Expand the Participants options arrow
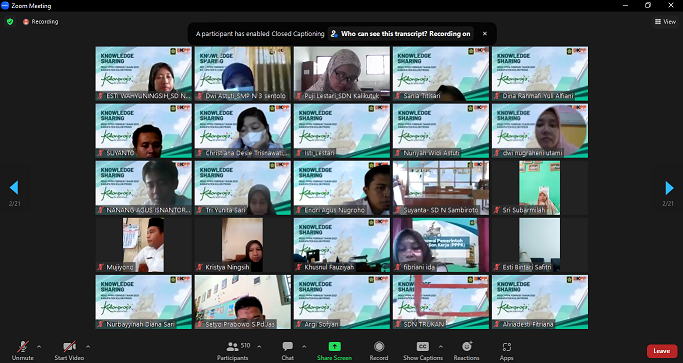The height and width of the screenshot is (363, 683). tap(259, 347)
